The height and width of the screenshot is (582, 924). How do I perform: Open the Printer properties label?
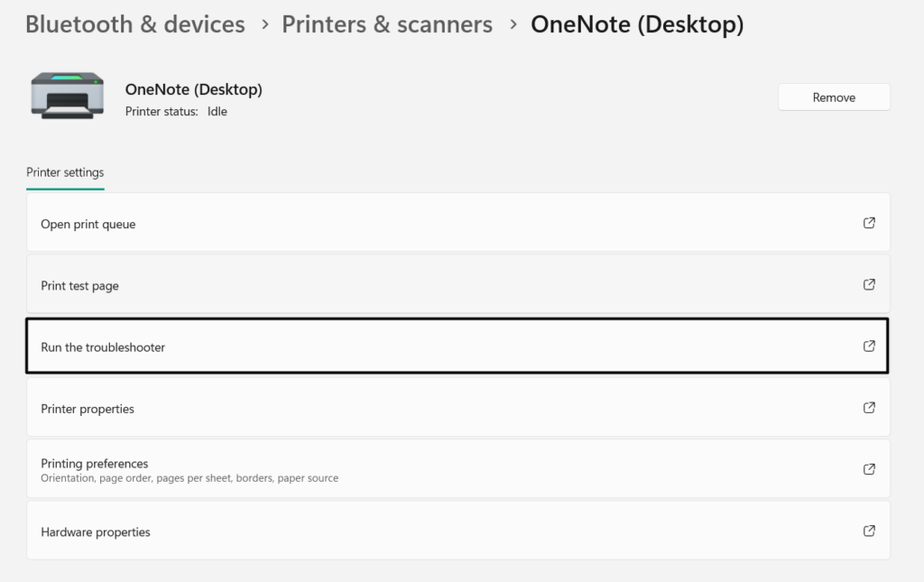click(88, 409)
